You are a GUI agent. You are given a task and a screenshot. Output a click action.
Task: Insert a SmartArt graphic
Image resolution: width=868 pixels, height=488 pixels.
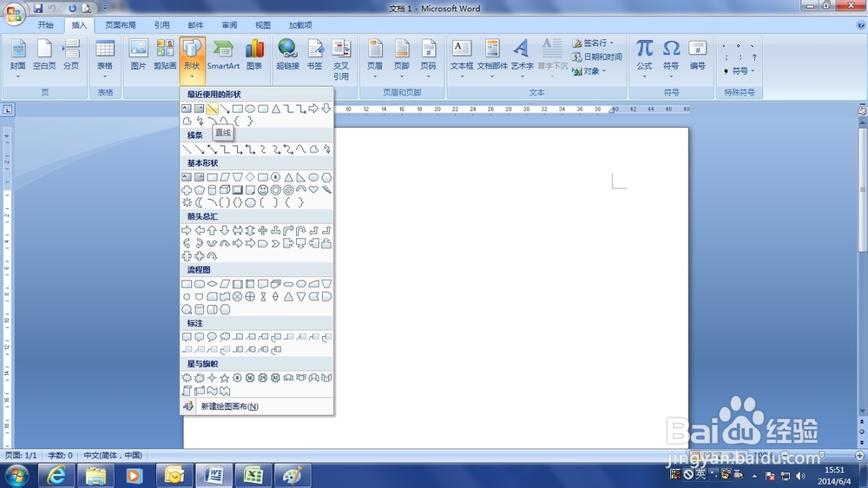point(223,55)
